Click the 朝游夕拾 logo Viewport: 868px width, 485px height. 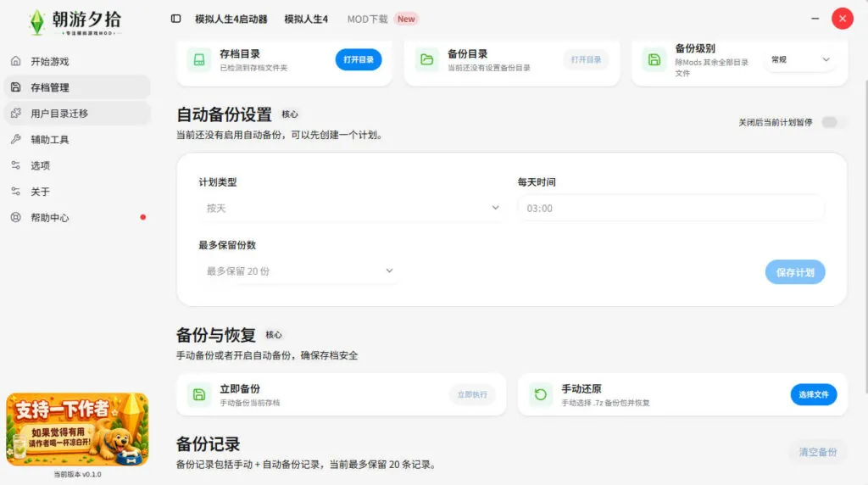pyautogui.click(x=75, y=22)
